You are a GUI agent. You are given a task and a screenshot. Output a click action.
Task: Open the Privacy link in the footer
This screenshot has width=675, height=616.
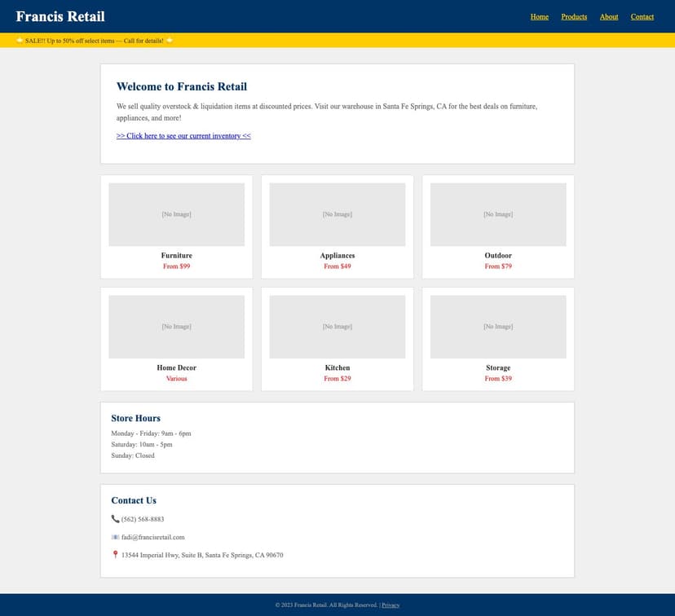391,605
